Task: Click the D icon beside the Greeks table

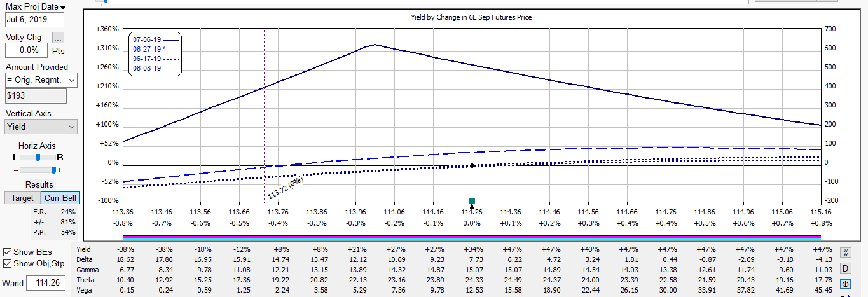Action: pyautogui.click(x=846, y=268)
